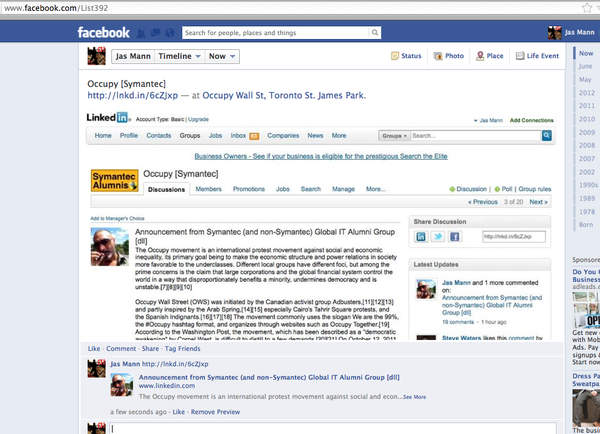Viewport: 600px width, 434px height.
Task: Expand the preview with See More
Action: click(414, 397)
